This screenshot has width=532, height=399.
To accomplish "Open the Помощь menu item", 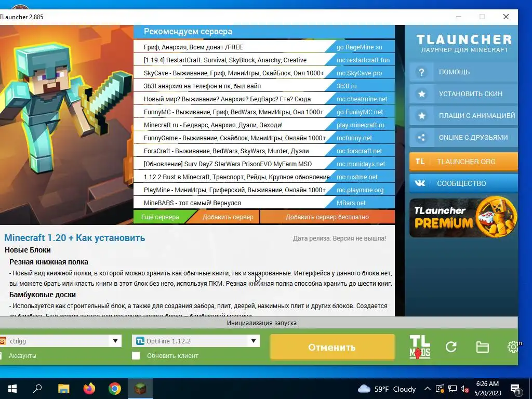I will point(463,72).
